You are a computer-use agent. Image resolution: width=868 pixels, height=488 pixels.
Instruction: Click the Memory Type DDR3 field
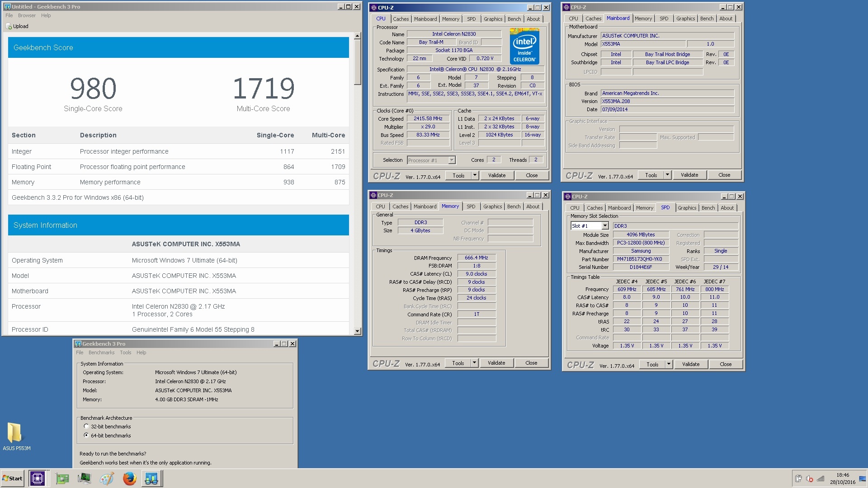[x=420, y=222]
